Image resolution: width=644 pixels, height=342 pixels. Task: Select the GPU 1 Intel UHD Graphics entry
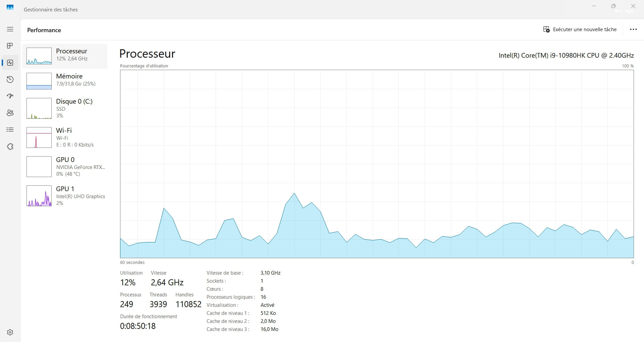pyautogui.click(x=65, y=196)
